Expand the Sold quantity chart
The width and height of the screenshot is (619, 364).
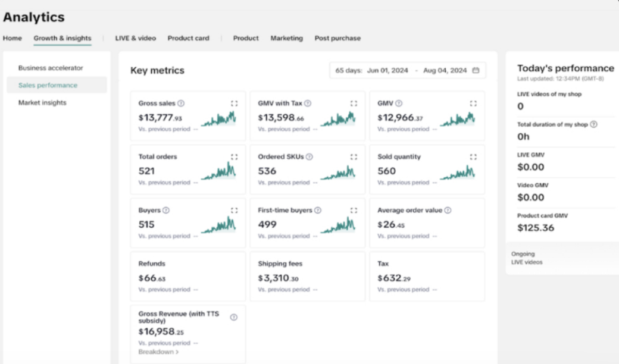click(473, 157)
